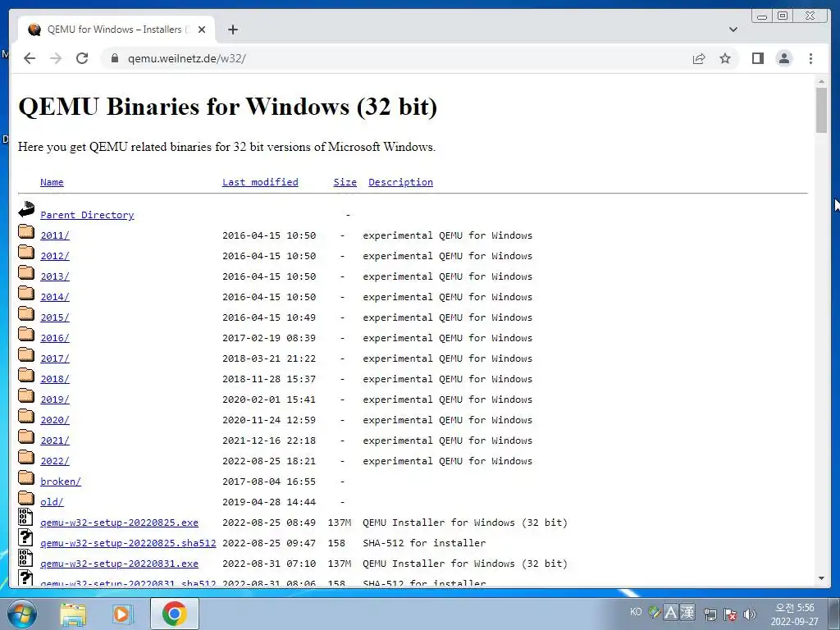Open the Chrome profile menu
The image size is (840, 630).
tap(783, 58)
